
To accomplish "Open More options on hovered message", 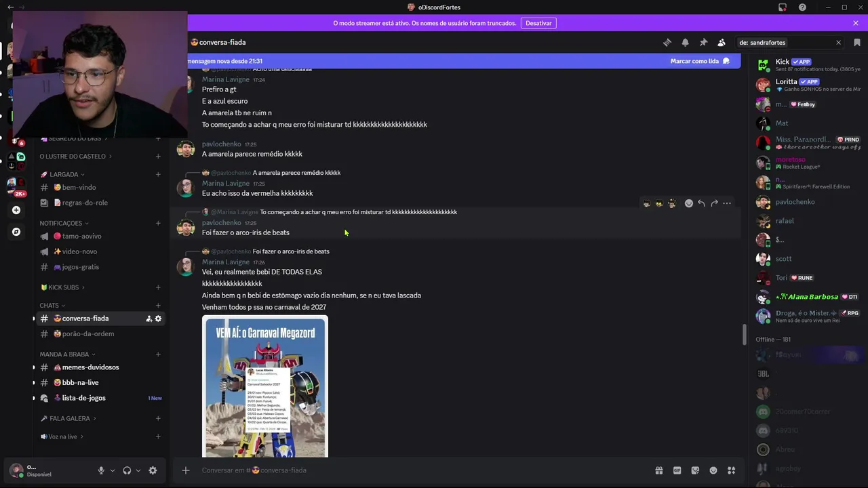I will coord(727,203).
